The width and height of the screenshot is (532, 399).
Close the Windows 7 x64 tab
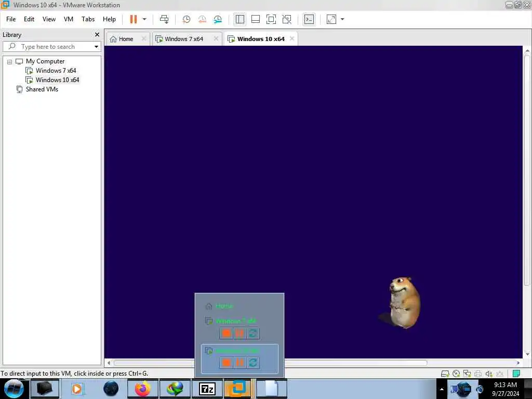(216, 38)
